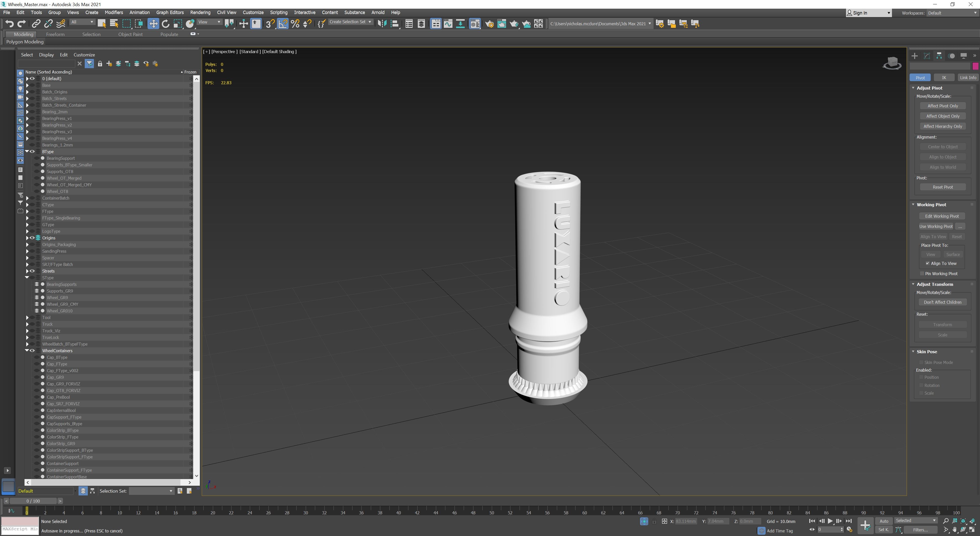Click the Don't Affect Children button
Screen dimensions: 980x536
tap(943, 302)
